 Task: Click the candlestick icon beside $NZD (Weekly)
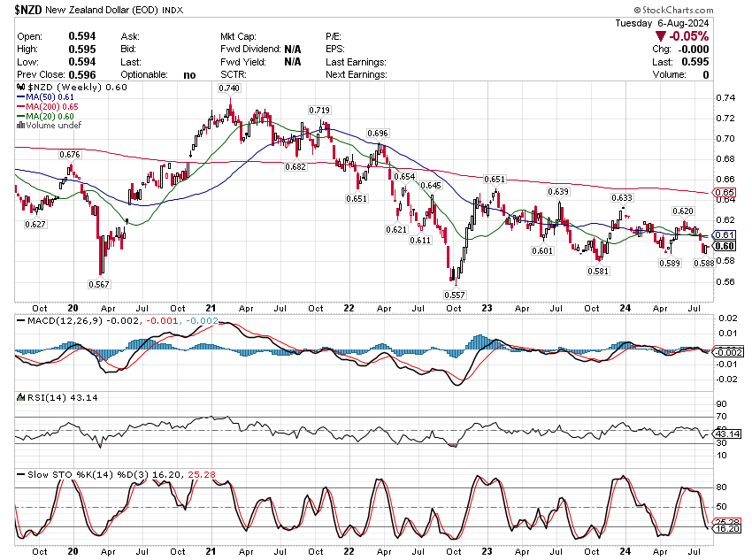[21, 88]
